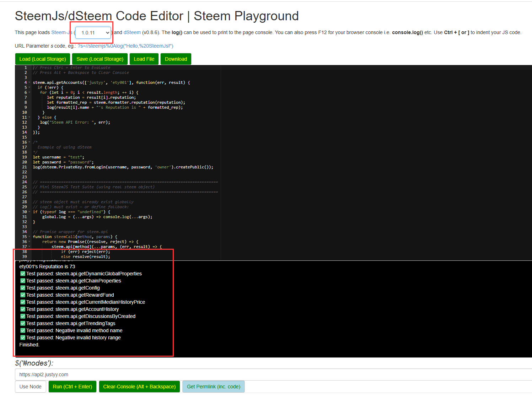The width and height of the screenshot is (532, 399).
Task: Click 'Negative invalid history range' console line
Action: click(70, 338)
